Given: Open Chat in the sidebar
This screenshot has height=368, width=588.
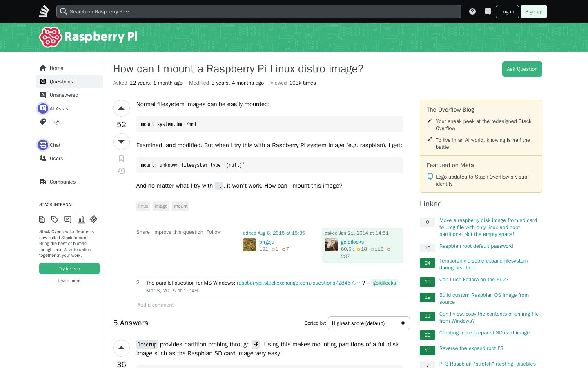Looking at the screenshot, I should click(69, 145).
